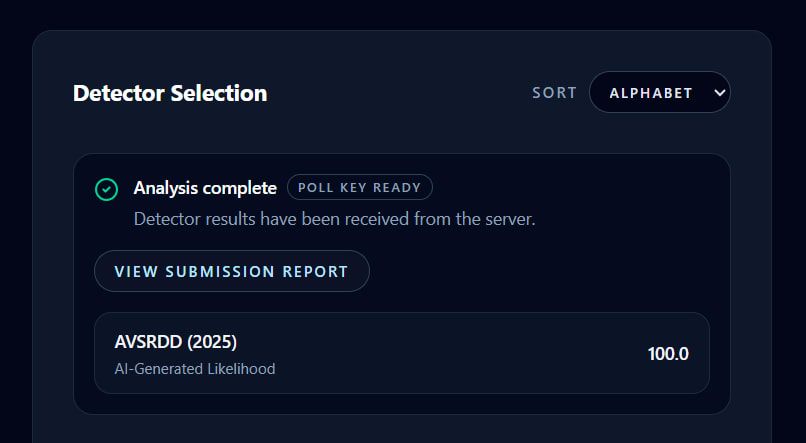Select the AVSRDD (2025) detector name

pos(175,342)
